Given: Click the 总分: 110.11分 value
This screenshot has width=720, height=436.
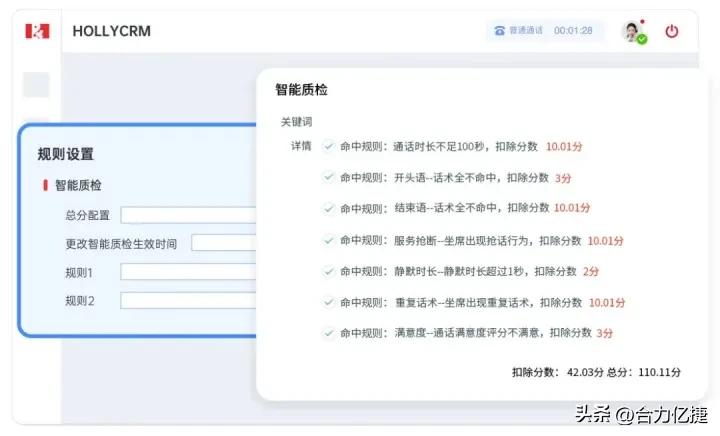Looking at the screenshot, I should [x=644, y=372].
